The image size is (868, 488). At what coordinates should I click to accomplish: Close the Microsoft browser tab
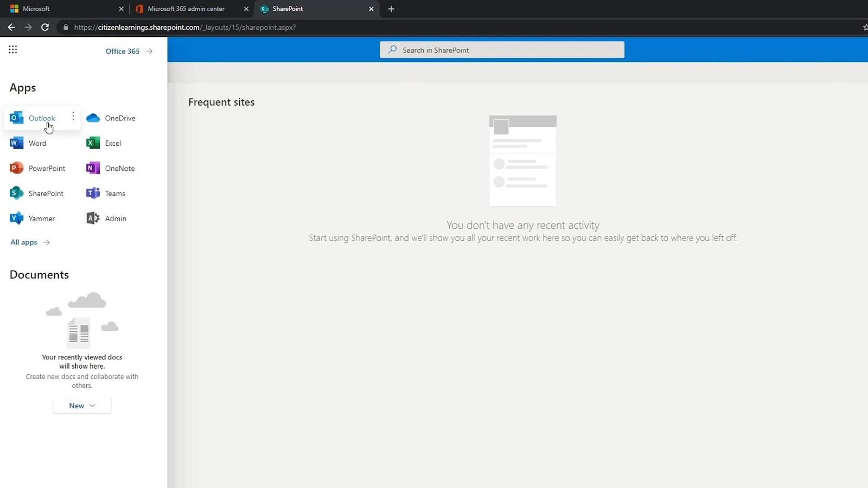[x=121, y=9]
